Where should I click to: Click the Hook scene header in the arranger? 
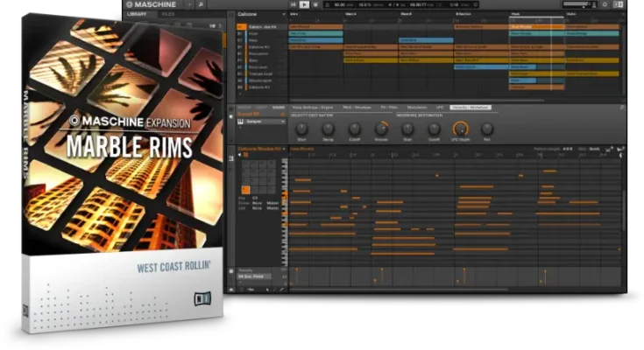click(517, 14)
